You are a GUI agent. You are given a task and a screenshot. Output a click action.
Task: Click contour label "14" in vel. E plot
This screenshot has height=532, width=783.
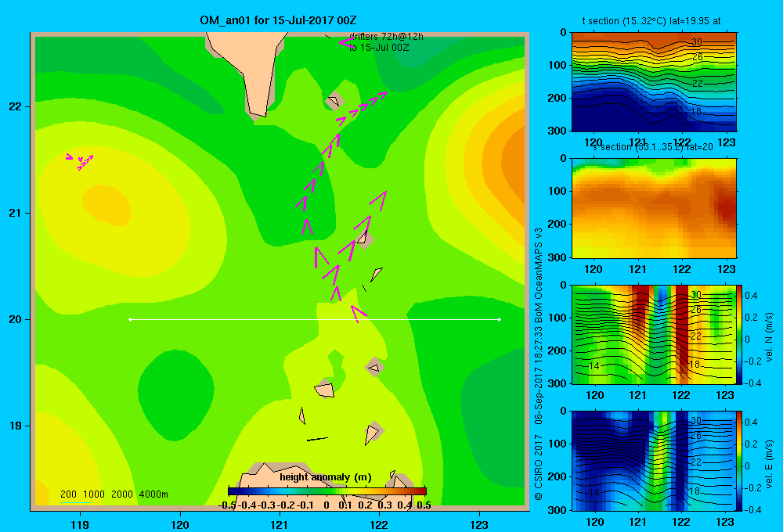tap(594, 493)
